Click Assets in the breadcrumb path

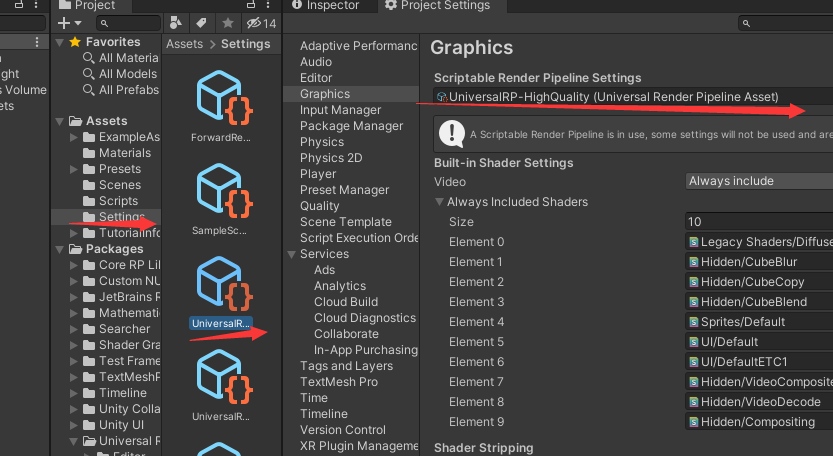(184, 44)
